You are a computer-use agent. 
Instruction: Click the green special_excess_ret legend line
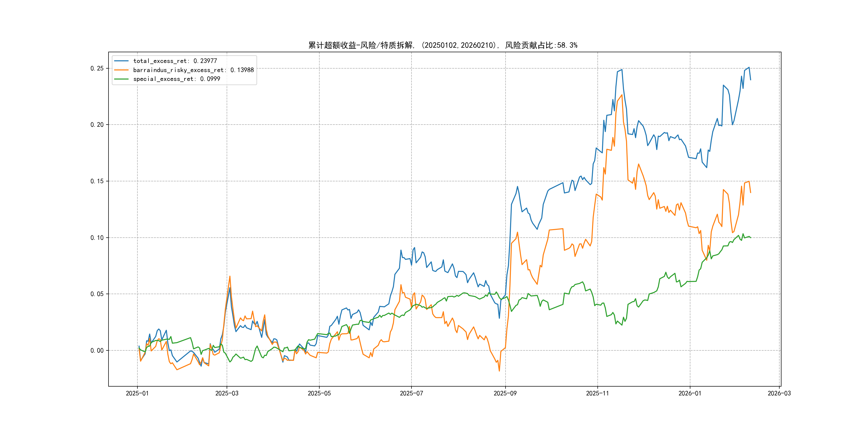(121, 79)
